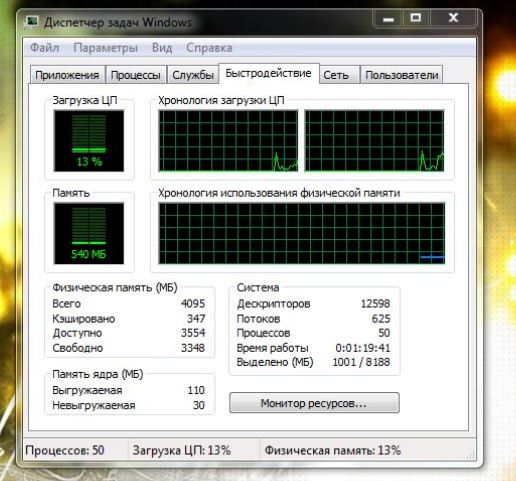The image size is (516, 481).
Task: Click the Процессов value 50 in Система
Action: click(x=384, y=333)
